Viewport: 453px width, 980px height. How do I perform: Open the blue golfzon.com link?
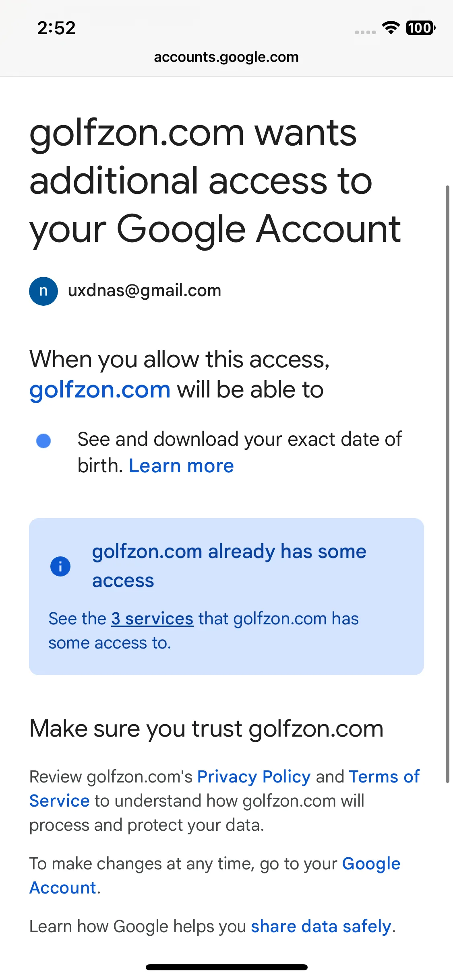tap(100, 390)
